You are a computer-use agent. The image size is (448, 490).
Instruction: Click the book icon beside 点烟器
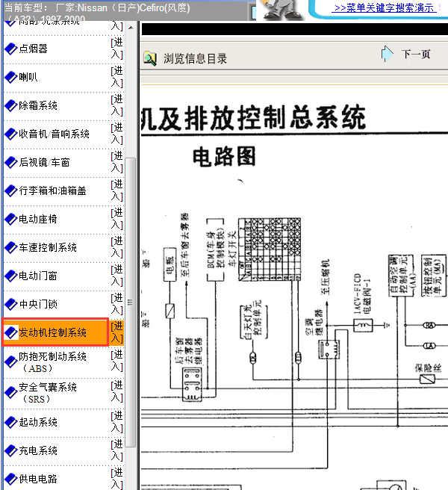click(11, 49)
